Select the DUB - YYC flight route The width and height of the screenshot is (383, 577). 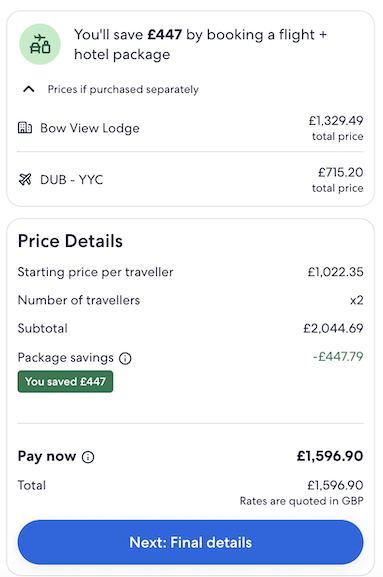71,180
